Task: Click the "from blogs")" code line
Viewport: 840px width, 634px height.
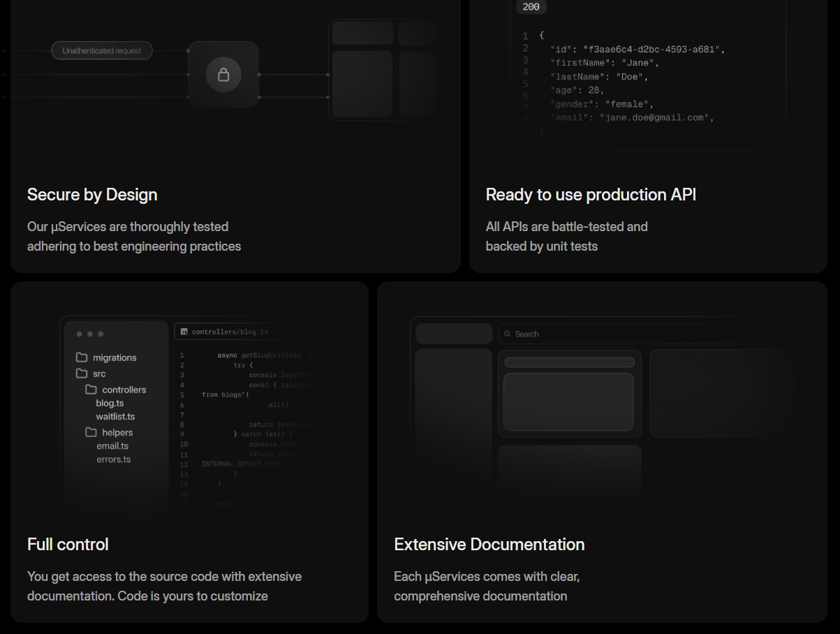Action: tap(226, 395)
